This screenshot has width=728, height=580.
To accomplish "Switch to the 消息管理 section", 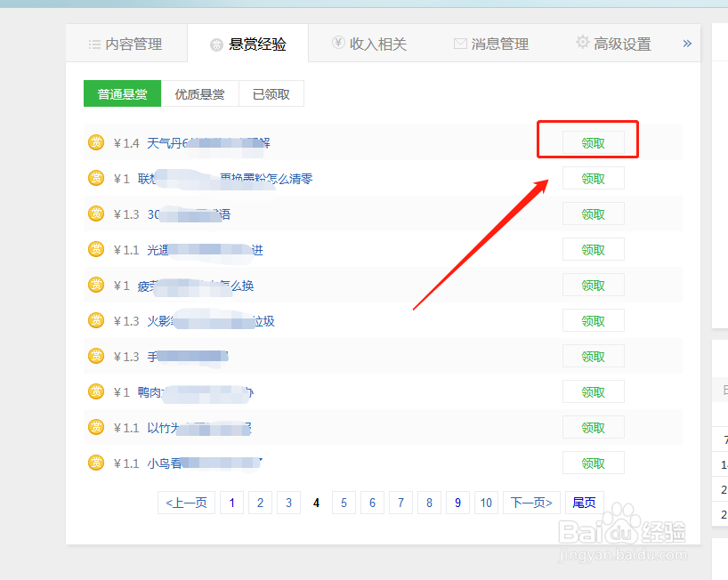I will (491, 43).
